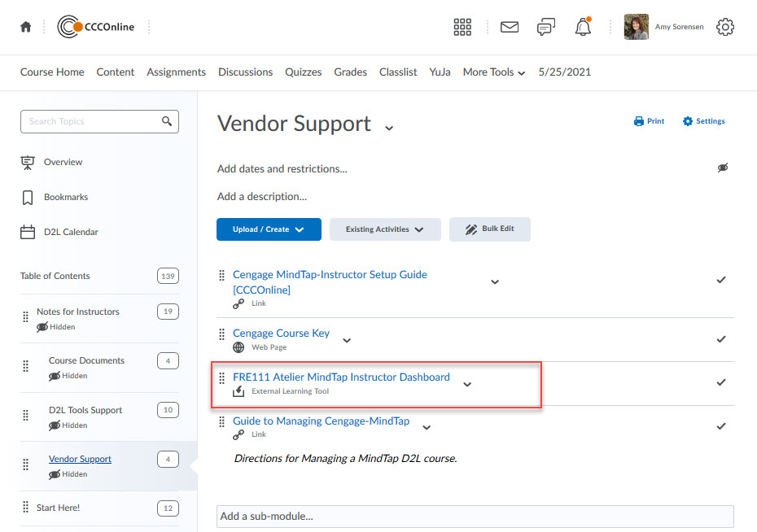Click the Settings gear next to Print

pyautogui.click(x=688, y=121)
